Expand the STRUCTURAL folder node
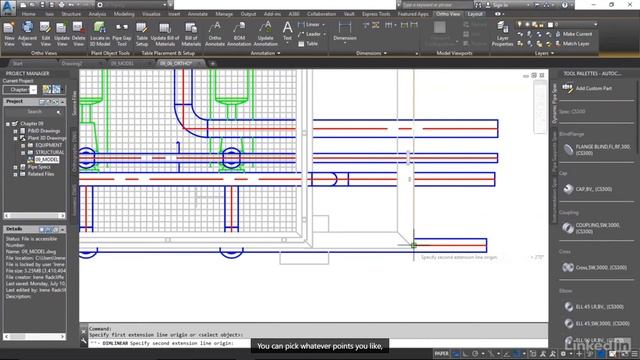Screen dimensions: 640x360 23,153
